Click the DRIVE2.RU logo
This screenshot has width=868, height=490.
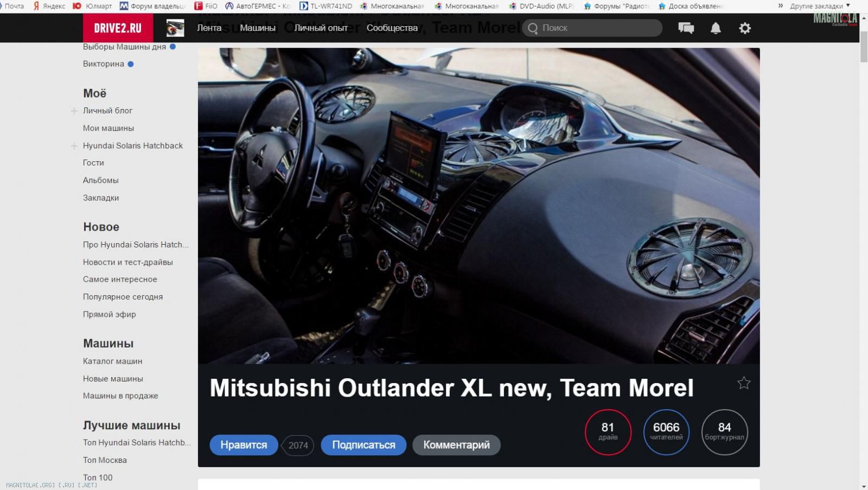pos(118,28)
